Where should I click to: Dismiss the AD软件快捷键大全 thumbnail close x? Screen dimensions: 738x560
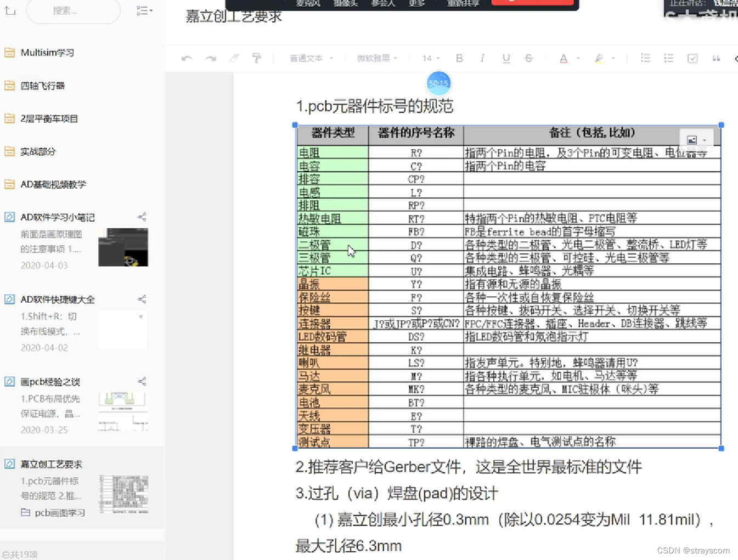coord(141,316)
